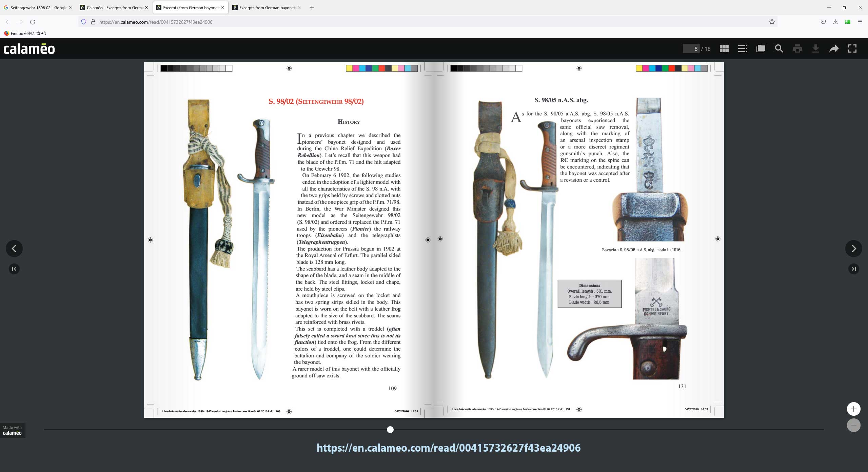Click the Calaméo logo
Viewport: 868px width, 472px height.
point(29,49)
